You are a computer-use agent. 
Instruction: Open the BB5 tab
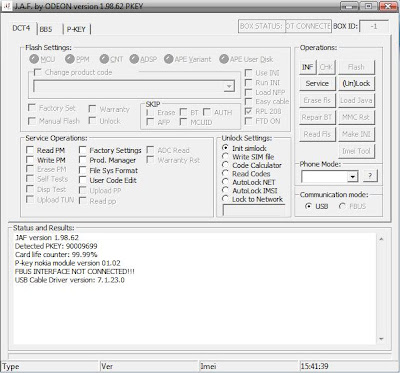[46, 29]
